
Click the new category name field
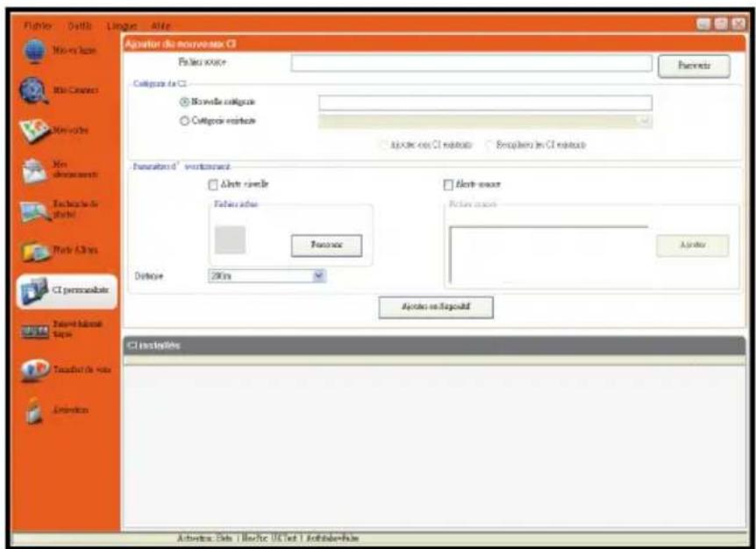(485, 103)
